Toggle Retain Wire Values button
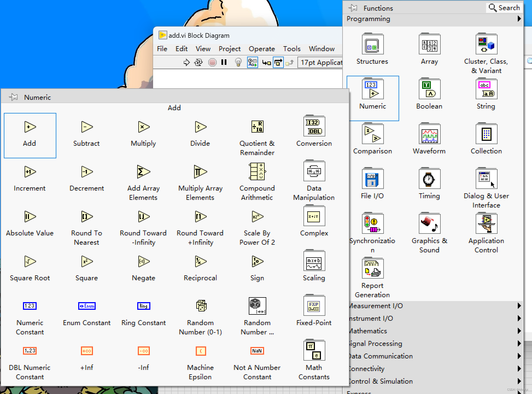532x394 pixels. pyautogui.click(x=252, y=62)
